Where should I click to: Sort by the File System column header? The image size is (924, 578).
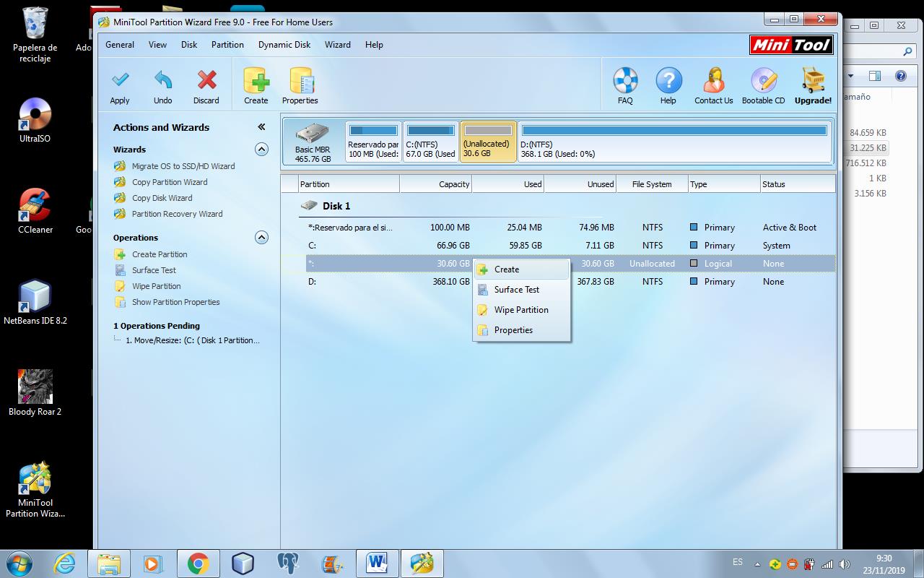[652, 184]
